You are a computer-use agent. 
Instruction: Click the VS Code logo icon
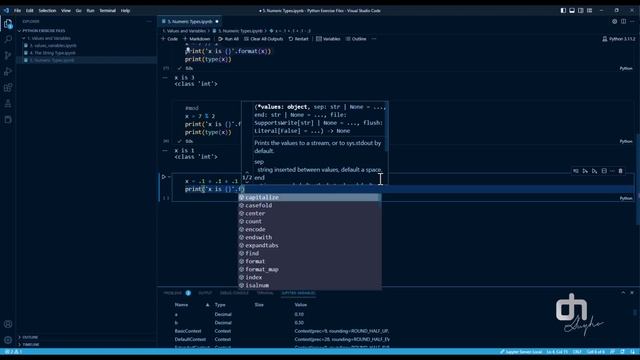click(x=6, y=10)
